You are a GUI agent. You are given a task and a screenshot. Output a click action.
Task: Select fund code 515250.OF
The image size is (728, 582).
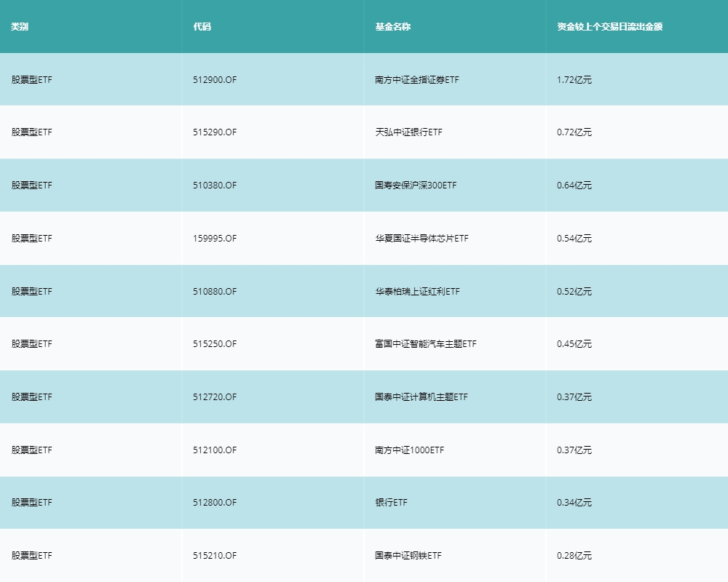click(x=215, y=344)
